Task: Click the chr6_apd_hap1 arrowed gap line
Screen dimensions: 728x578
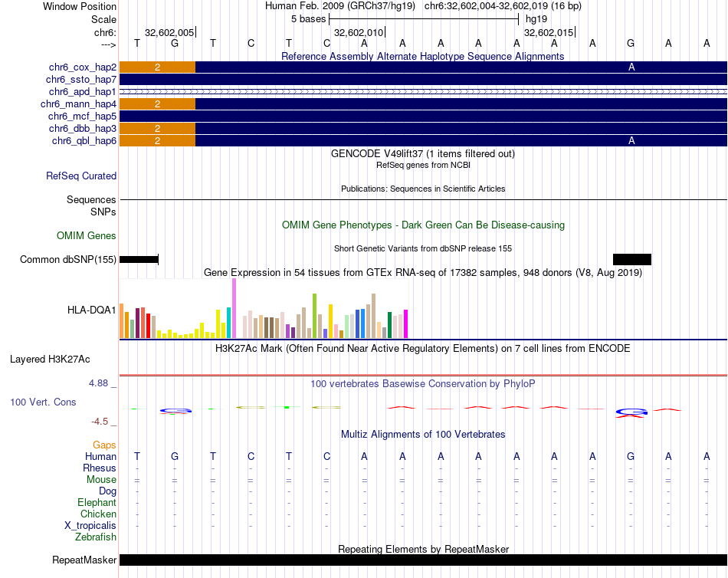Action: coord(424,92)
